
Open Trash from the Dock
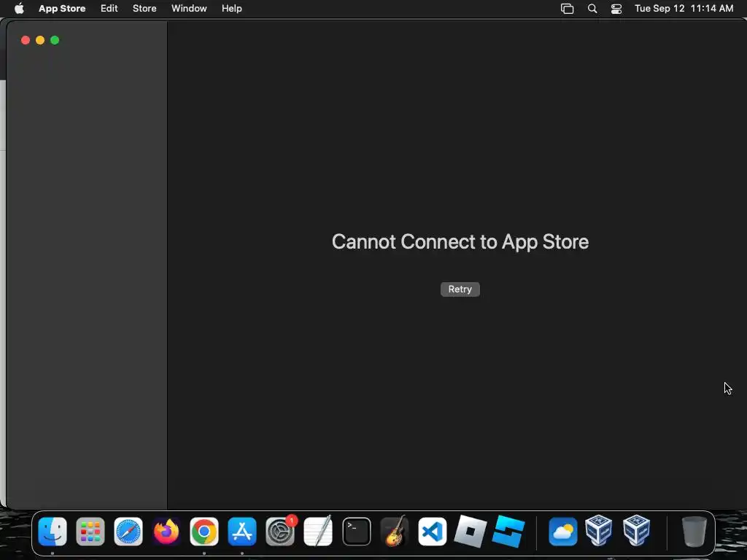click(x=694, y=532)
